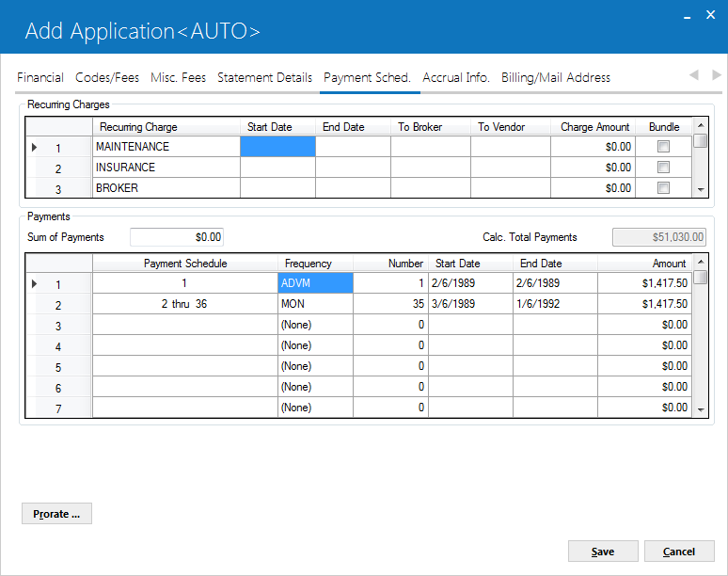This screenshot has width=728, height=576.
Task: Enable Bundle checkbox for BROKER
Action: pyautogui.click(x=663, y=187)
